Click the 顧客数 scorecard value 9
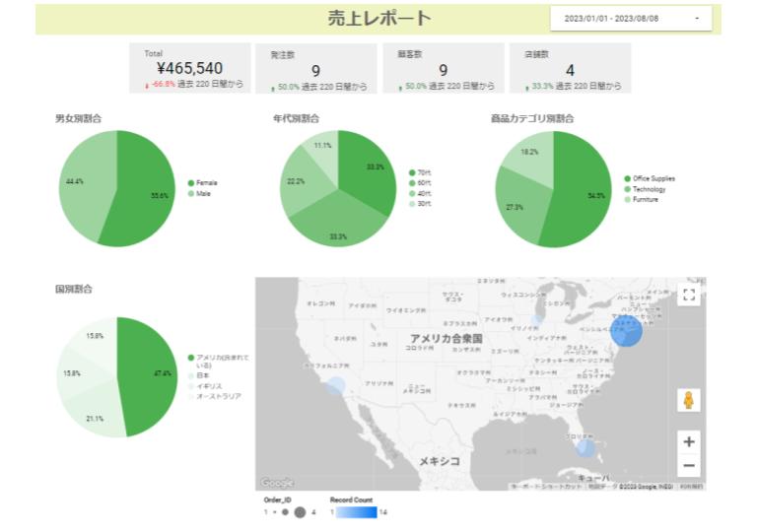 (x=444, y=71)
